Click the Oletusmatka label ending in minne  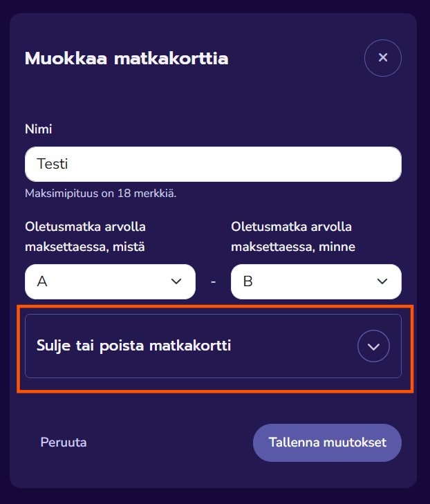click(293, 236)
